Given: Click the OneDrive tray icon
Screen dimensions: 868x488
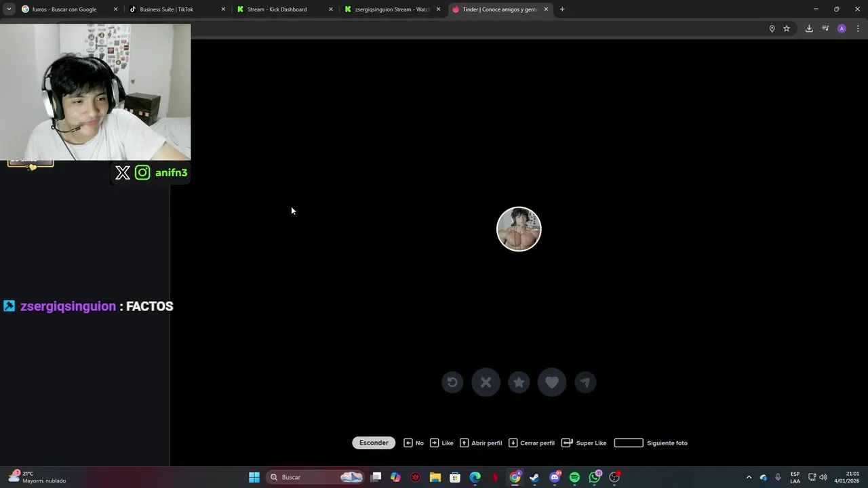Looking at the screenshot, I should pos(764,477).
